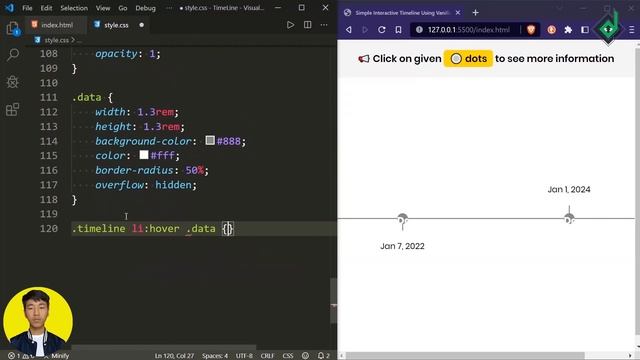Open the Search view in activity bar
Screen dimensions: 640x360
tap(13, 55)
